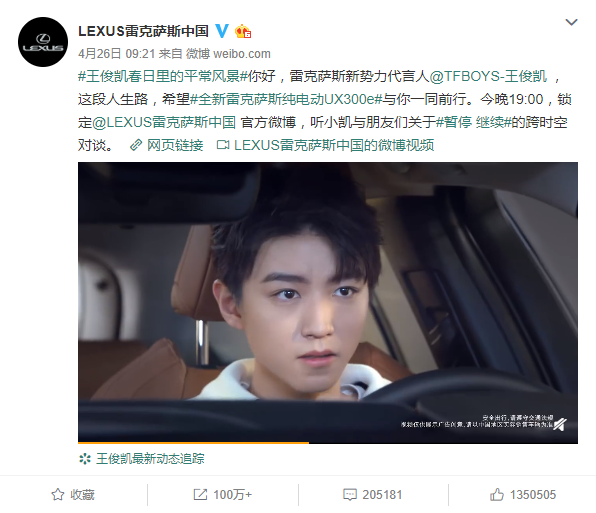The height and width of the screenshot is (513, 596).
Task: Open hashtag #暂停 继续#
Action: coord(472,122)
